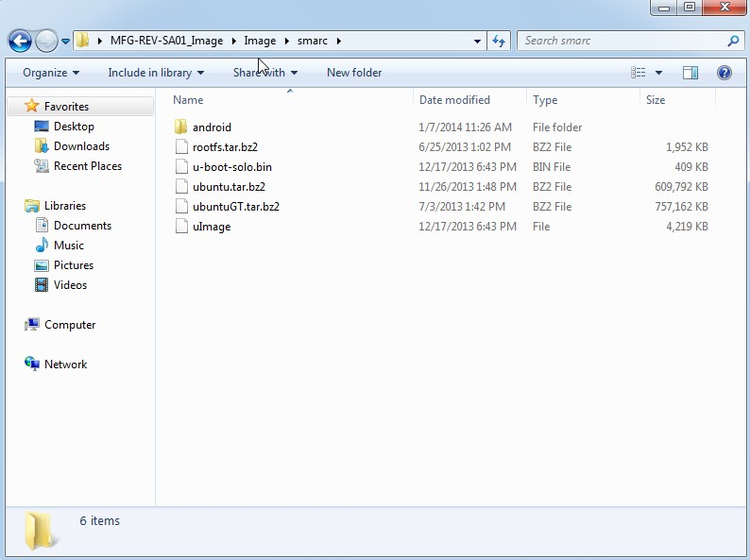This screenshot has height=560, width=750.
Task: Open Include in library menu
Action: [156, 73]
